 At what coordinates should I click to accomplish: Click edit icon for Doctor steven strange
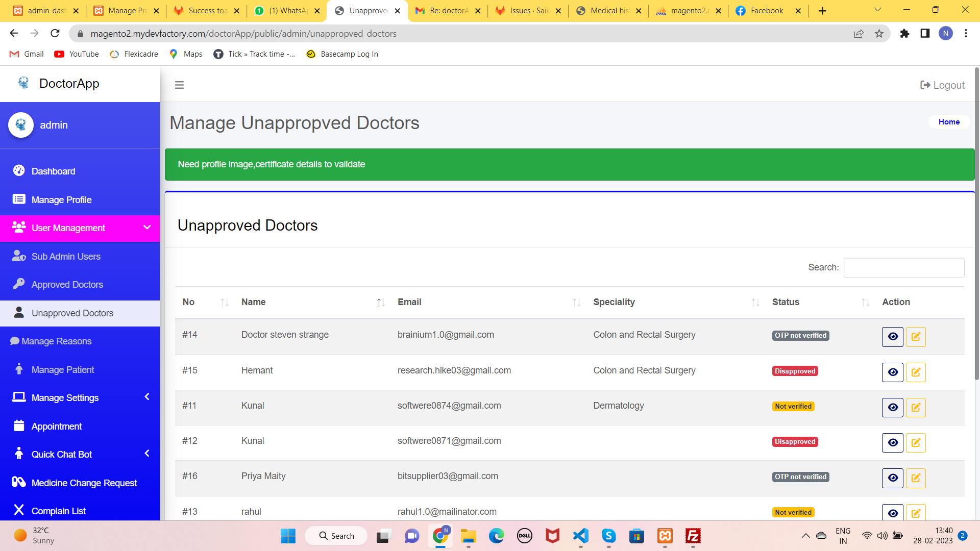[916, 337]
